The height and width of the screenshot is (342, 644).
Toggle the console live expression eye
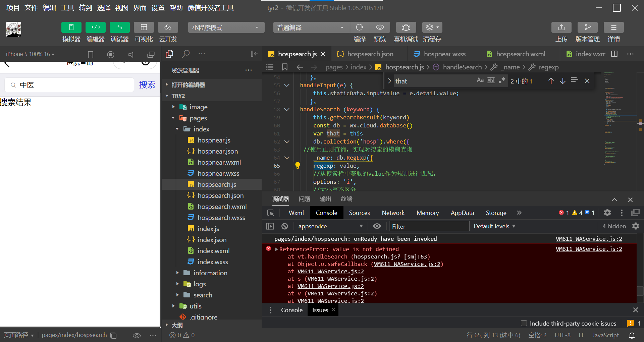tap(377, 226)
